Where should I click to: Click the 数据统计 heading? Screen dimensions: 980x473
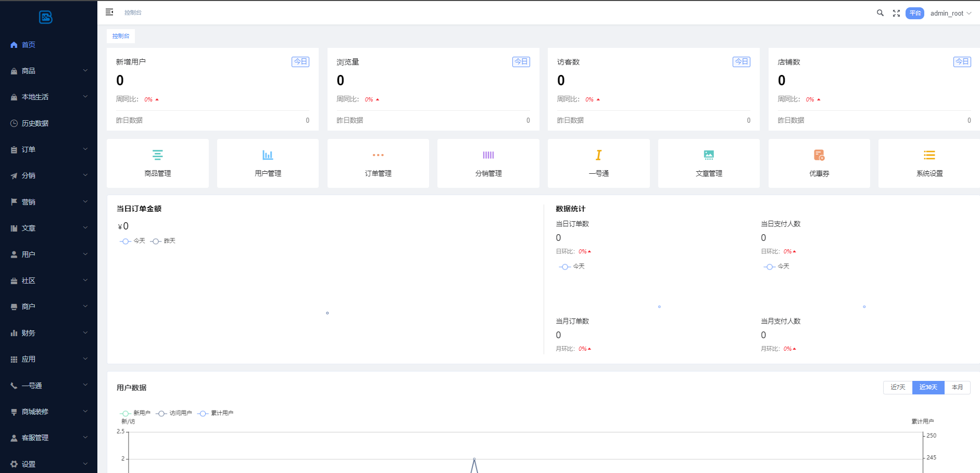click(571, 209)
